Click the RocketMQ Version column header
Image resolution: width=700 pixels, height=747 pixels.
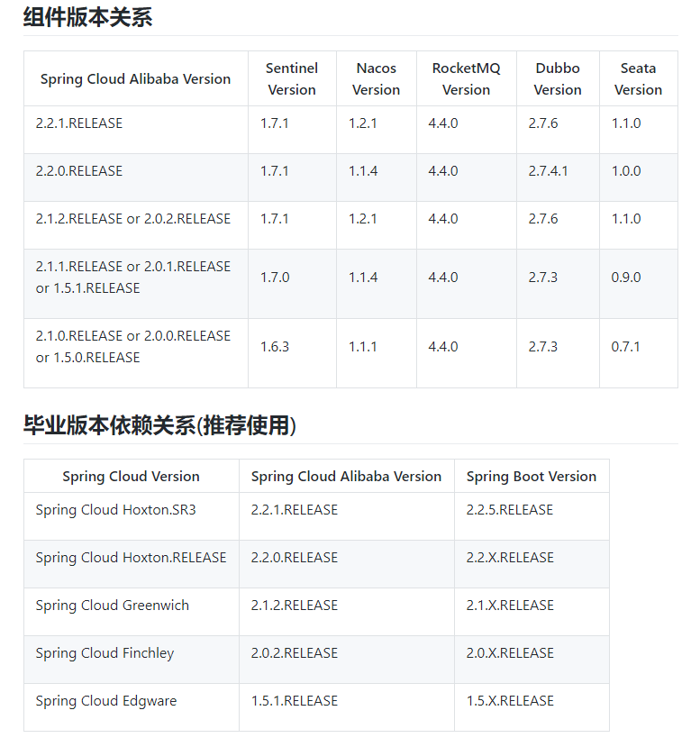[466, 78]
